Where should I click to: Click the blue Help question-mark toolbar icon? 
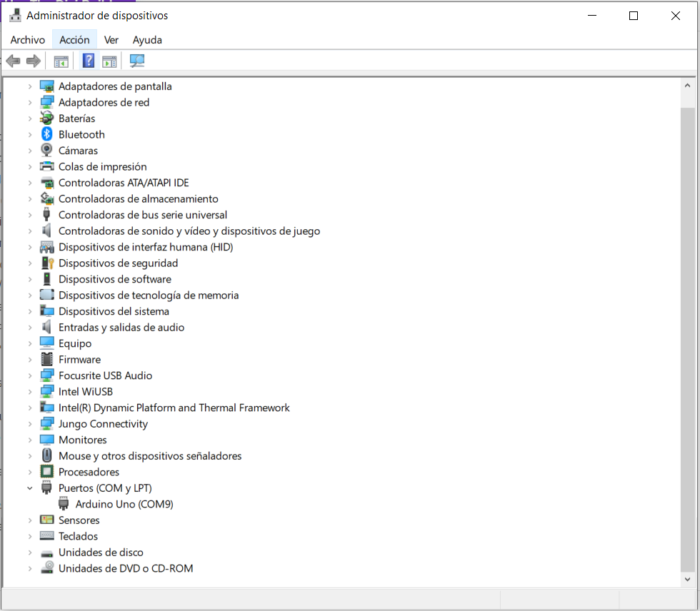point(89,61)
